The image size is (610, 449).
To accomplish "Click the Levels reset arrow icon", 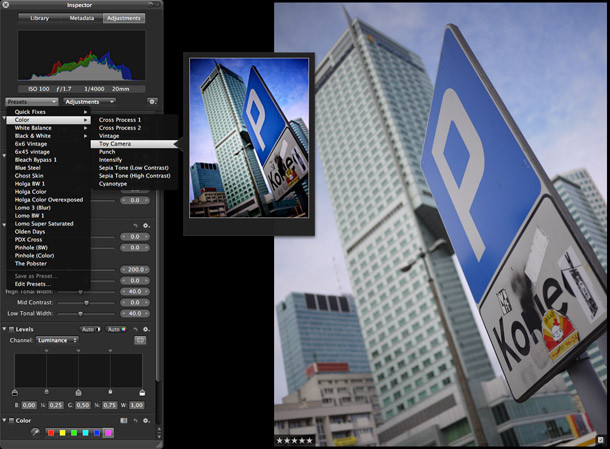I will coord(136,329).
